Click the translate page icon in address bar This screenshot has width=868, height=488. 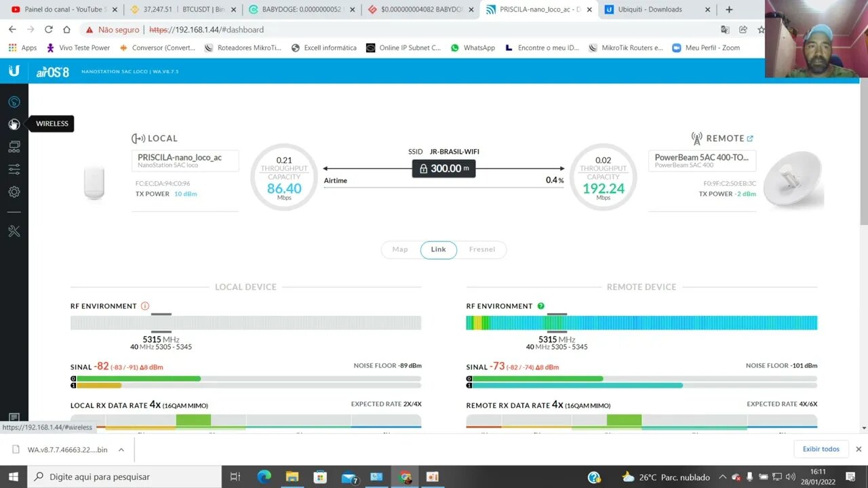725,30
